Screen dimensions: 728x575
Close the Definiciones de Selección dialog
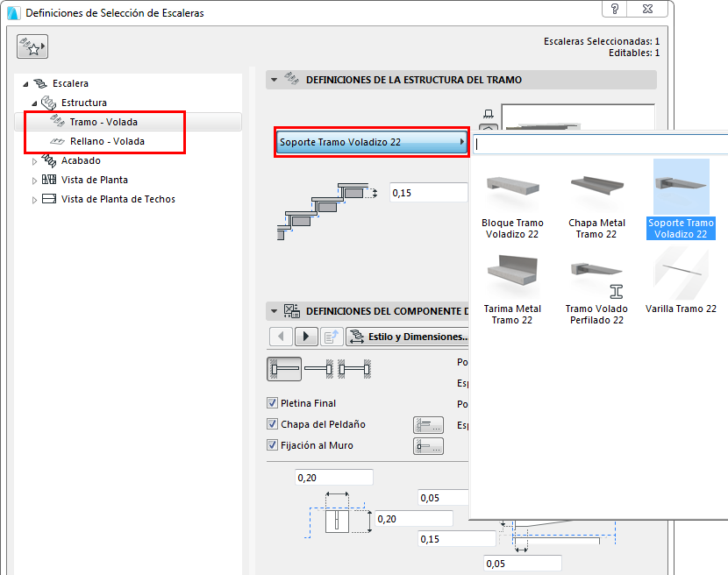[647, 9]
